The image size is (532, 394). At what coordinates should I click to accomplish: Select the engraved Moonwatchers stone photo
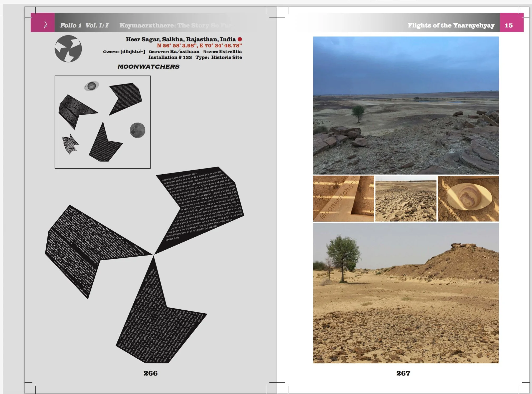tap(343, 199)
